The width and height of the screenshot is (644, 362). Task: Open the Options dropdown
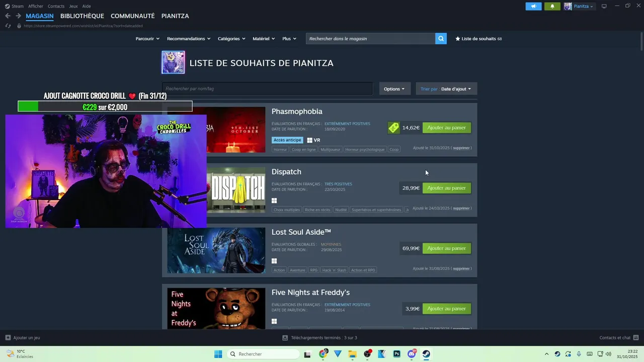pyautogui.click(x=394, y=89)
